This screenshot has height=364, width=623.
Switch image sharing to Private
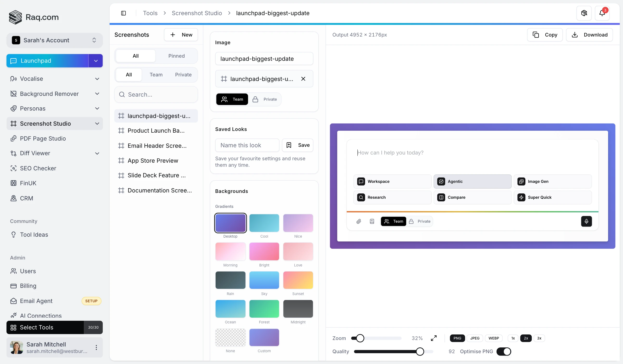point(265,99)
